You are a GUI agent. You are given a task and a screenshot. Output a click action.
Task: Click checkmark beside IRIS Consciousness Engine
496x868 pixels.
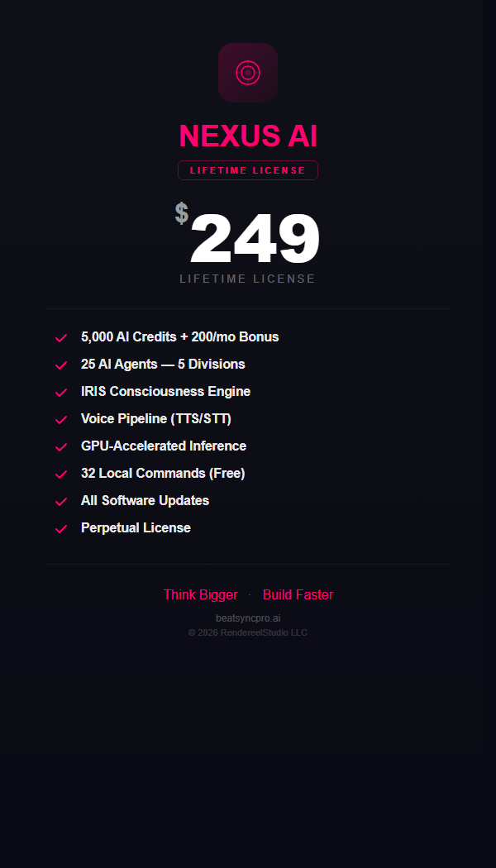point(61,392)
